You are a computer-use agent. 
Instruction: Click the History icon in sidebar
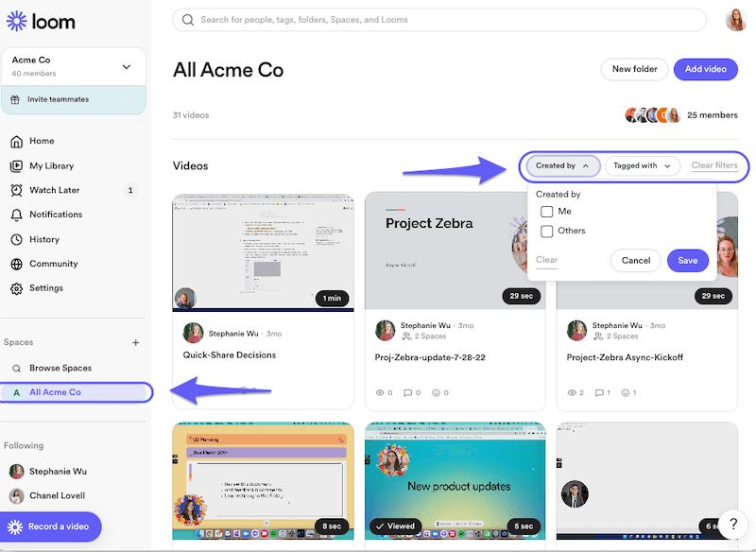(16, 239)
